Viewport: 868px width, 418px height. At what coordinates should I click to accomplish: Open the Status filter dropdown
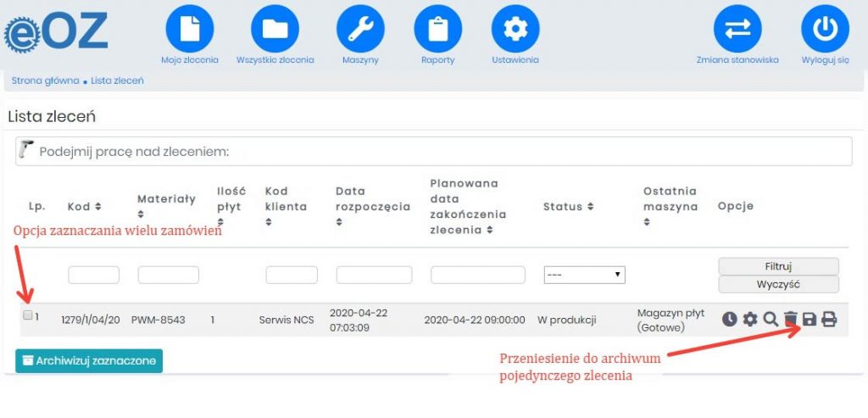pos(584,275)
